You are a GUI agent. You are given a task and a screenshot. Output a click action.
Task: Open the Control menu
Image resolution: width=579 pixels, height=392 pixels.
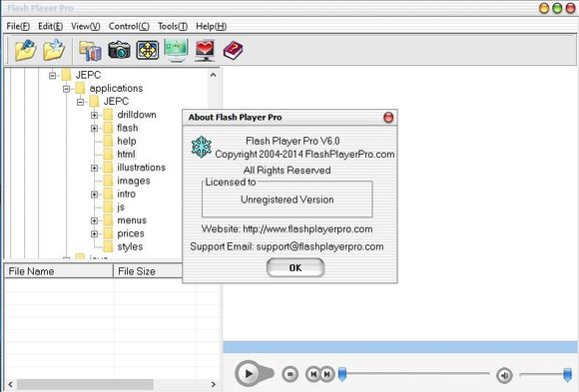click(x=129, y=26)
